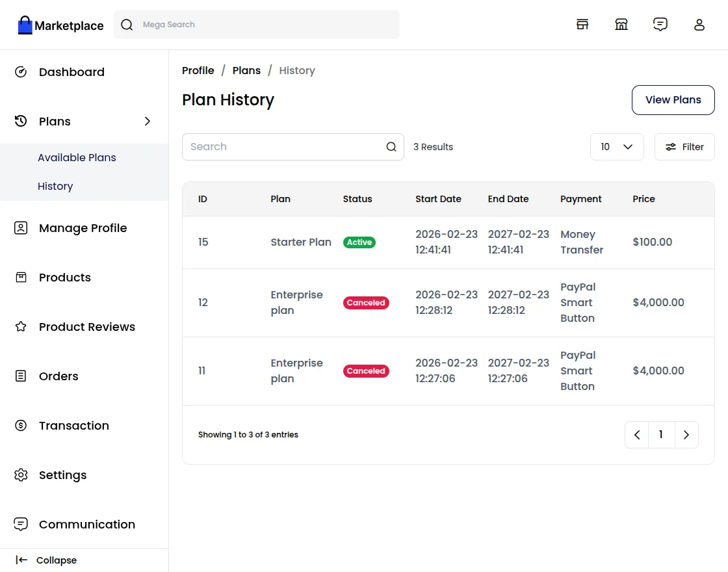
Task: Select the Products storefront icon in sidebar
Action: click(x=21, y=278)
